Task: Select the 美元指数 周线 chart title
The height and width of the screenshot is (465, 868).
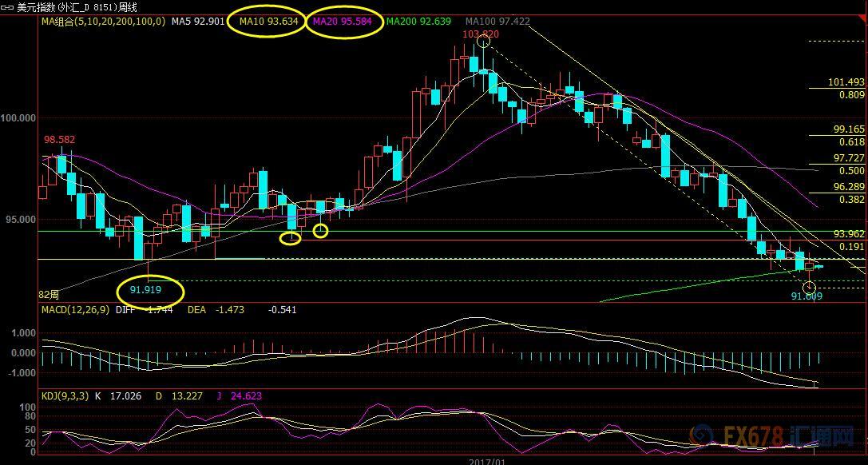Action: (77, 7)
